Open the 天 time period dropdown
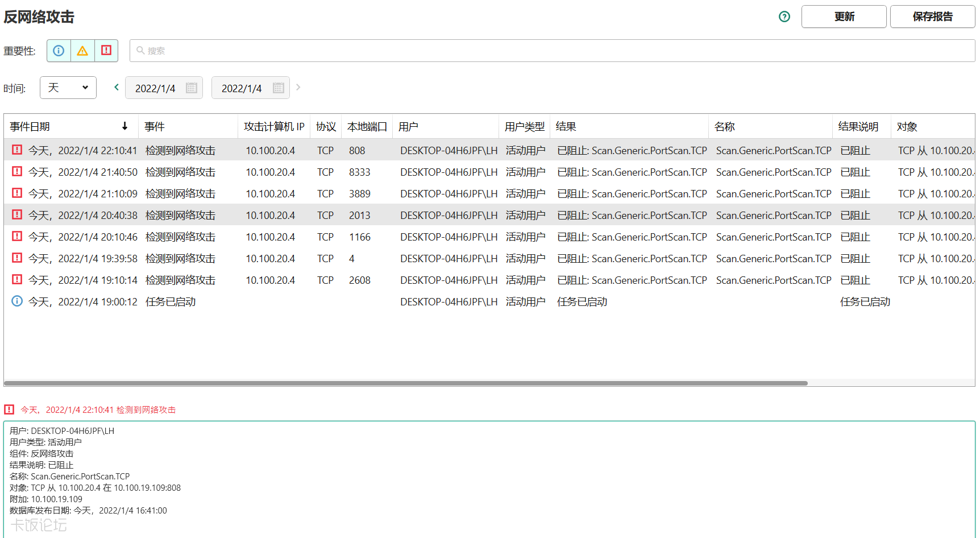The height and width of the screenshot is (538, 980). 68,88
